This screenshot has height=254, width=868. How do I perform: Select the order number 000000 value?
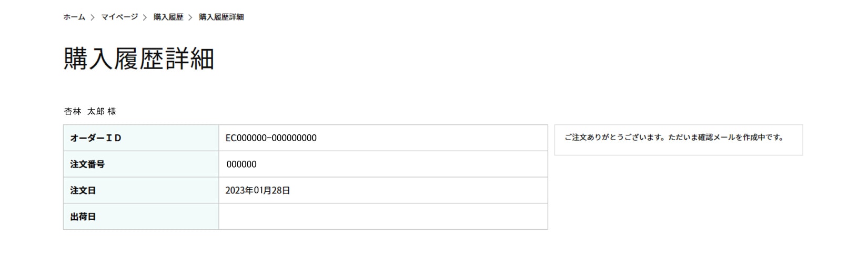click(241, 164)
